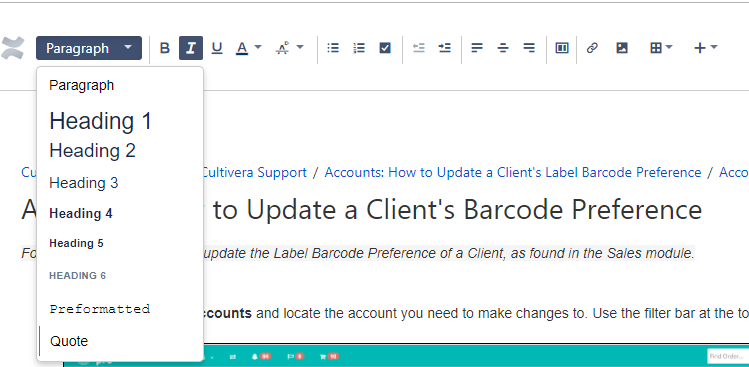Viewport: 749px width, 367px height.
Task: Choose Heading 6 style
Action: (77, 276)
